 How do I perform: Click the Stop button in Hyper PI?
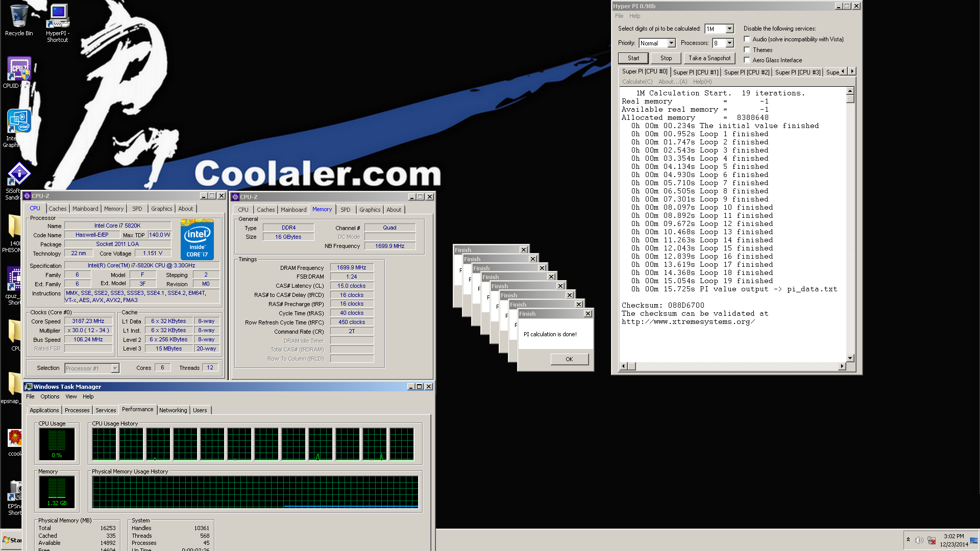tap(666, 58)
